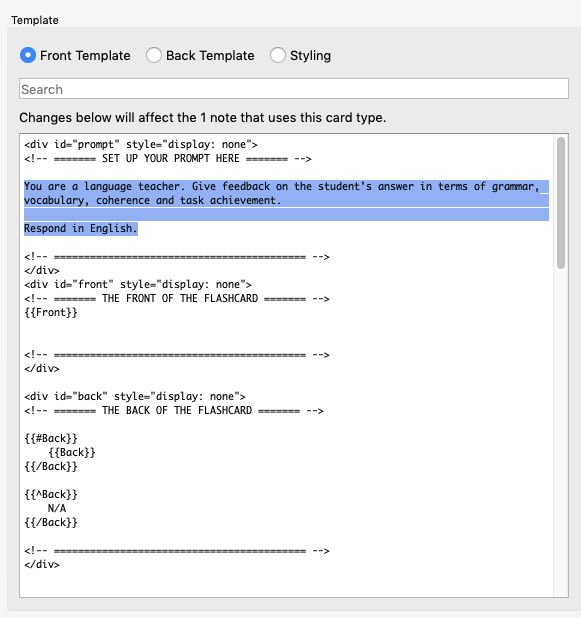Viewport: 581px width, 618px height.
Task: Click the template editor vertical scrollbar
Action: 561,203
